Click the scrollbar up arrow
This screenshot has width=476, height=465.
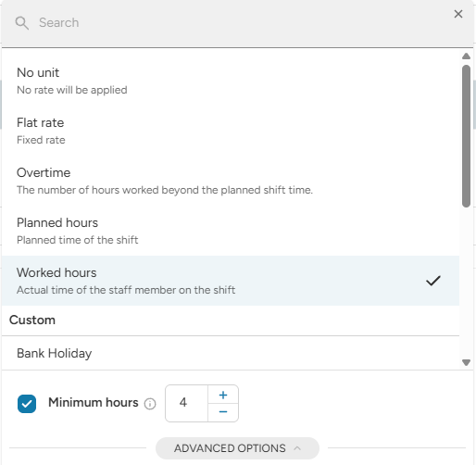(x=466, y=57)
